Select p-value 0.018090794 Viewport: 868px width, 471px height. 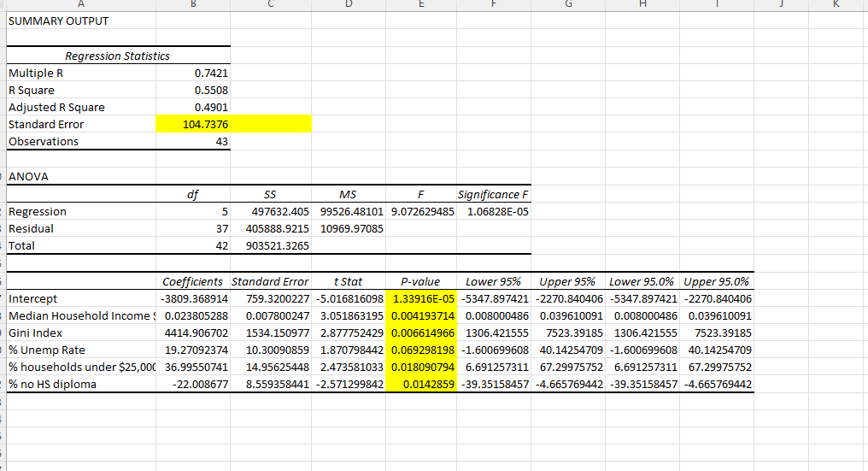421,368
